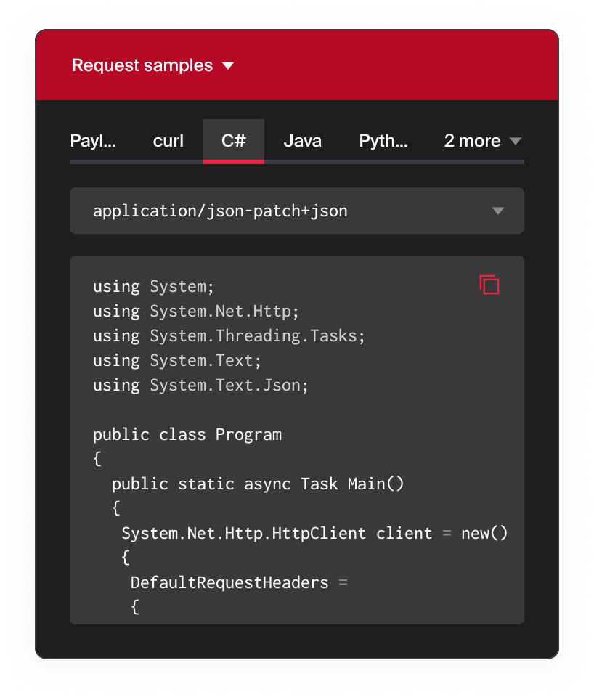
Task: Click the 'using System;' code line
Action: [x=154, y=287]
